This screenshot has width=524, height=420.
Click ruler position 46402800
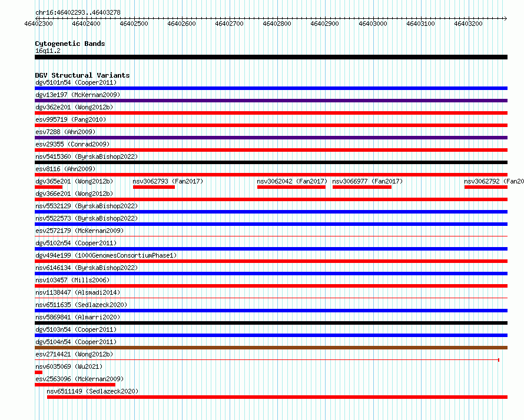[x=277, y=24]
